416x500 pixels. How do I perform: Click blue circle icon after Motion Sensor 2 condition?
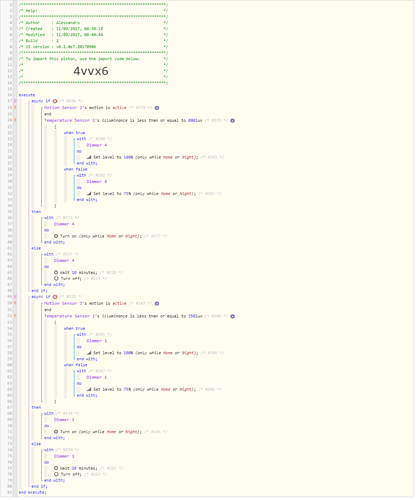[157, 108]
